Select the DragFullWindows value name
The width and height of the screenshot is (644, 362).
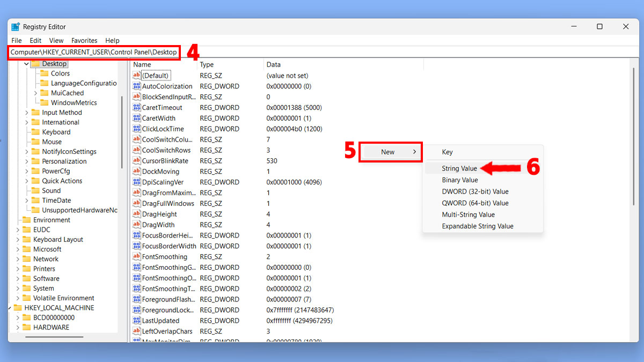tap(168, 204)
